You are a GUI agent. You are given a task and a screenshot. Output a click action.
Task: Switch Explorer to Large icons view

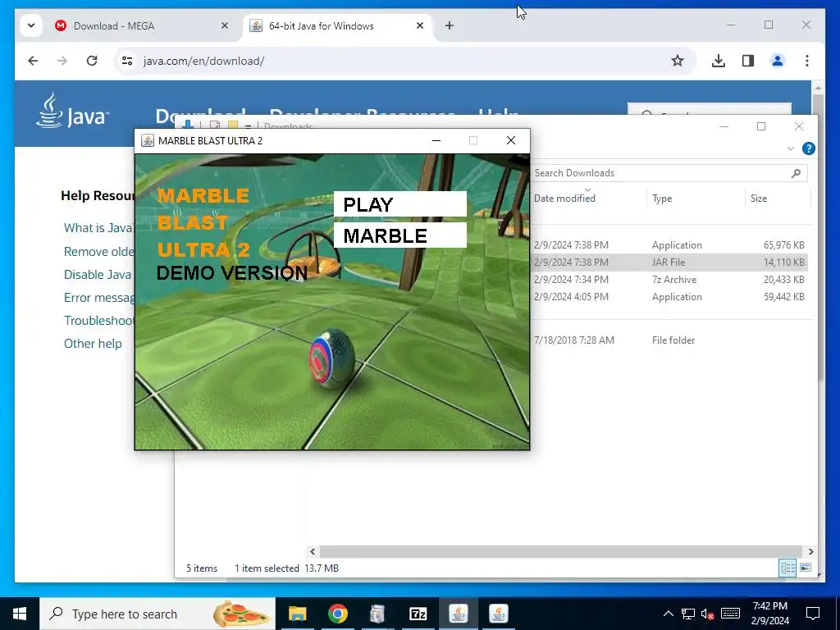[x=806, y=568]
